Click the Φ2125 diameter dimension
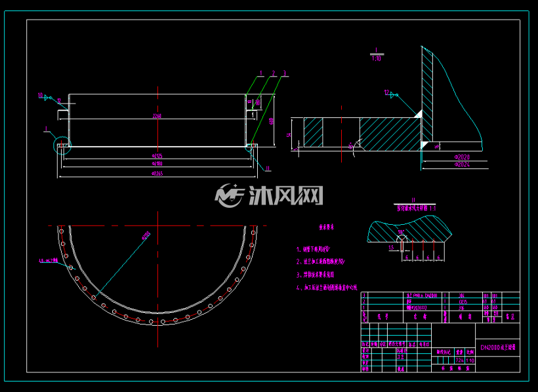This screenshot has height=392, width=538. click(x=157, y=156)
